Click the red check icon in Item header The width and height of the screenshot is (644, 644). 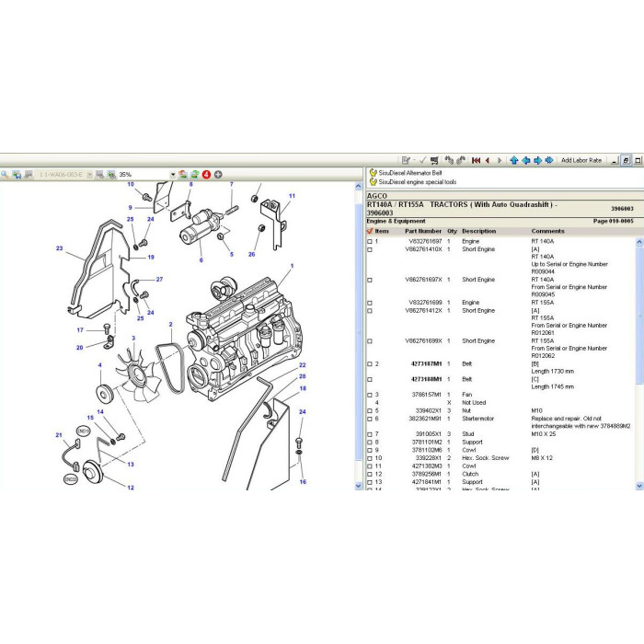(x=370, y=231)
